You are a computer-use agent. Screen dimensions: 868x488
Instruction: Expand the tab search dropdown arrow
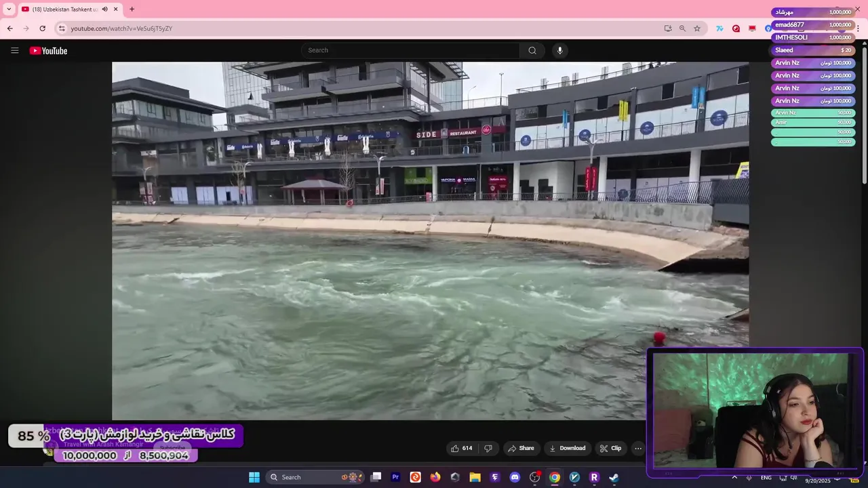pos(9,9)
